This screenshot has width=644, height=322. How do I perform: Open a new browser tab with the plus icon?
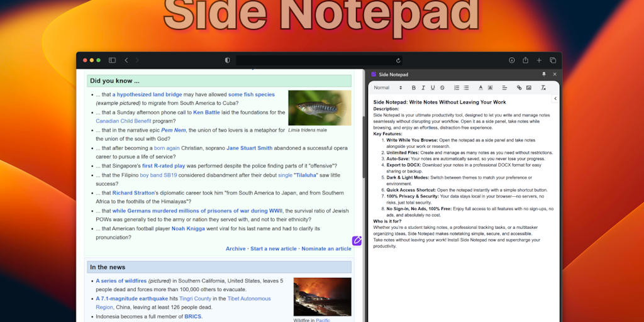539,60
